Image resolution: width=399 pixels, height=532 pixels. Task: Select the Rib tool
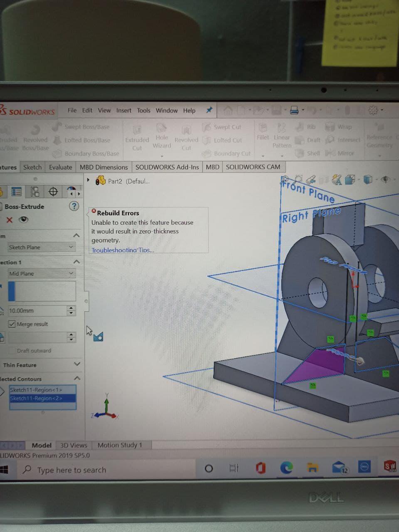[305, 127]
